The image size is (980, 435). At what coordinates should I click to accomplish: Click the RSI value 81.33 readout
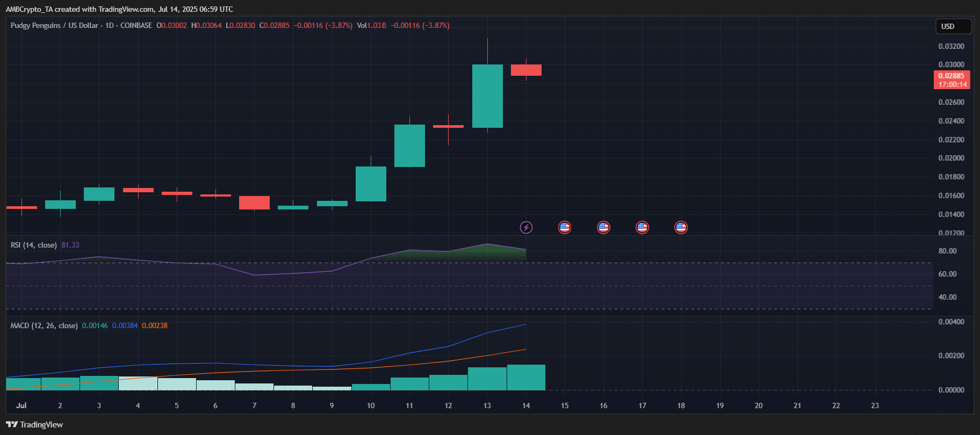(70, 245)
